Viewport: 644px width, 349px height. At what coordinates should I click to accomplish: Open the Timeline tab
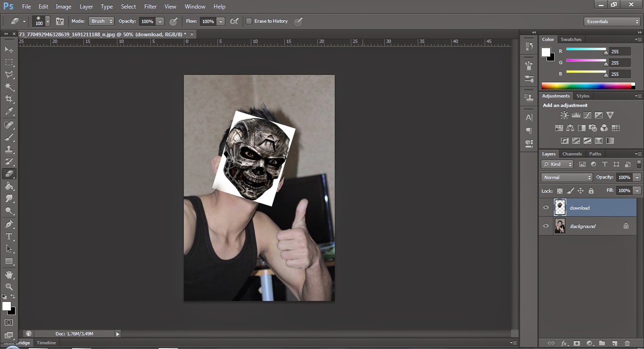(x=46, y=343)
